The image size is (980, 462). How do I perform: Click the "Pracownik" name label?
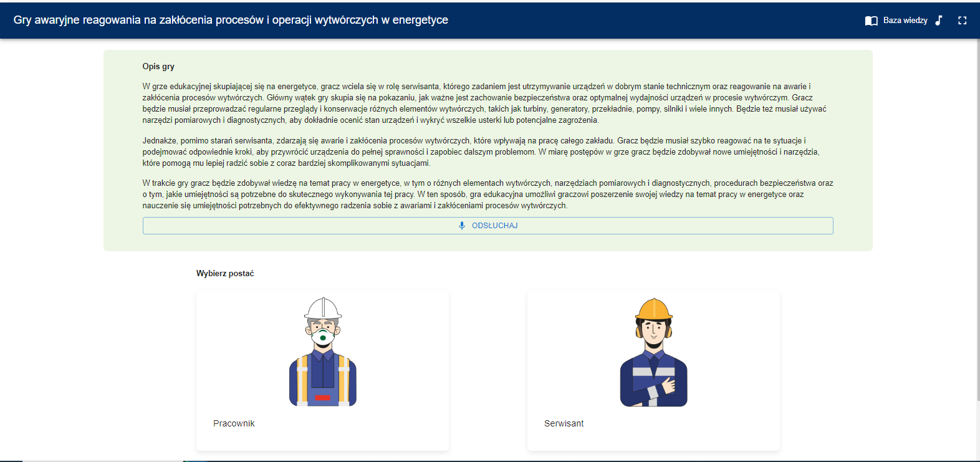point(234,423)
